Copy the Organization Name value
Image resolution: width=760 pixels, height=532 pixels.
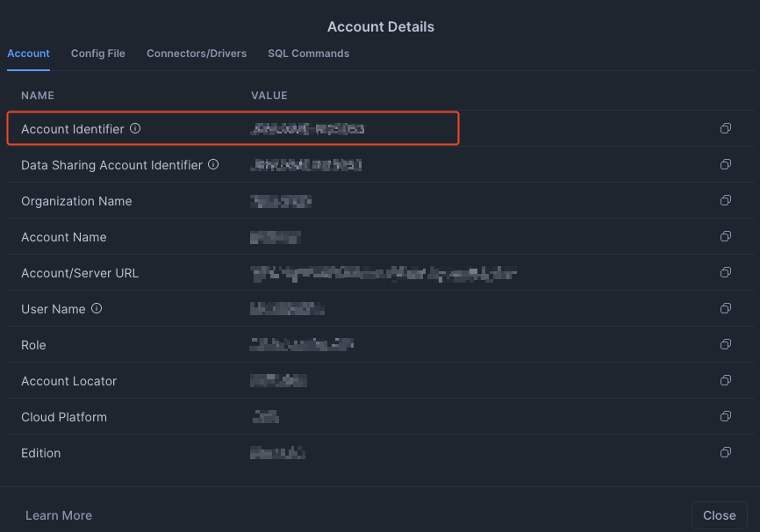(x=726, y=201)
